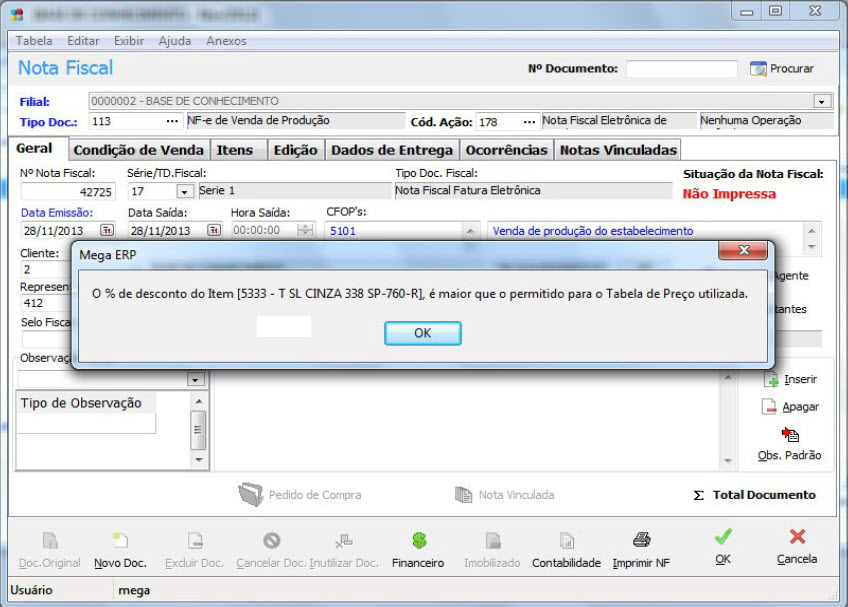Click the Total Documento sigma button
The width and height of the screenshot is (848, 607).
click(755, 495)
